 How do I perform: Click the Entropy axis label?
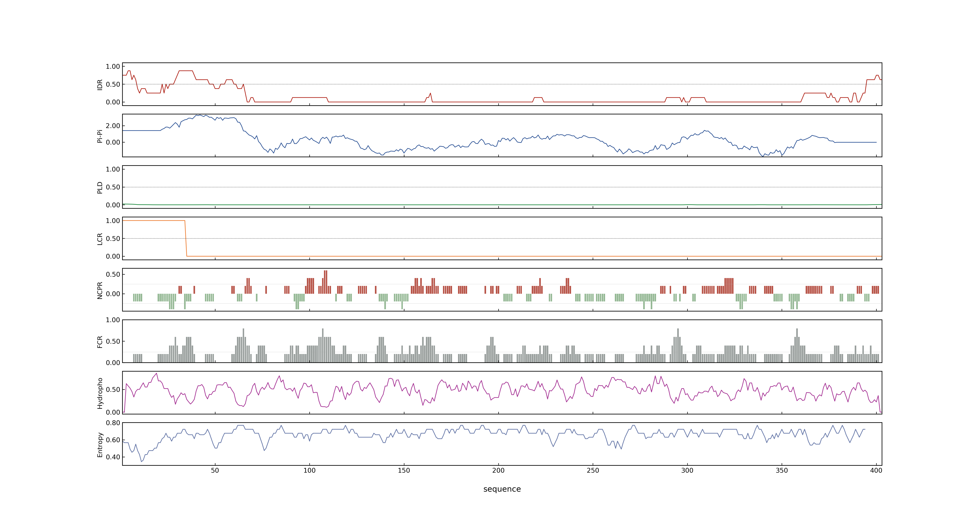click(100, 445)
